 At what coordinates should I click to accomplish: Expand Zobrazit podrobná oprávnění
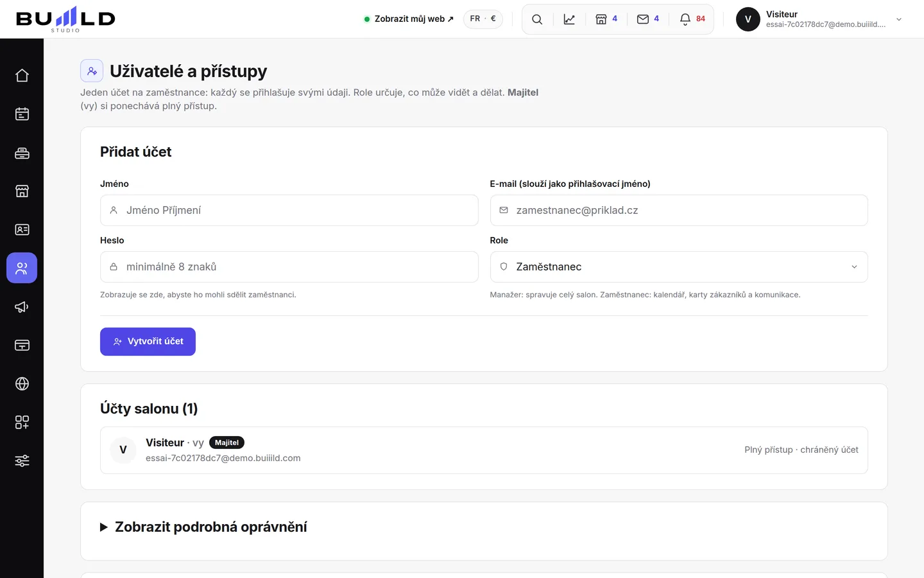(x=203, y=527)
